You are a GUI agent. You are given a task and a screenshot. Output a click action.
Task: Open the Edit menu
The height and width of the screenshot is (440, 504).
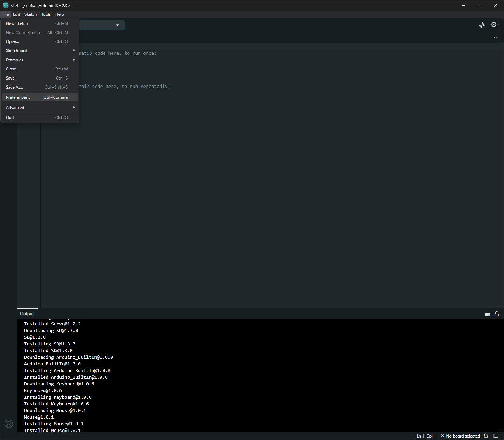click(x=16, y=14)
